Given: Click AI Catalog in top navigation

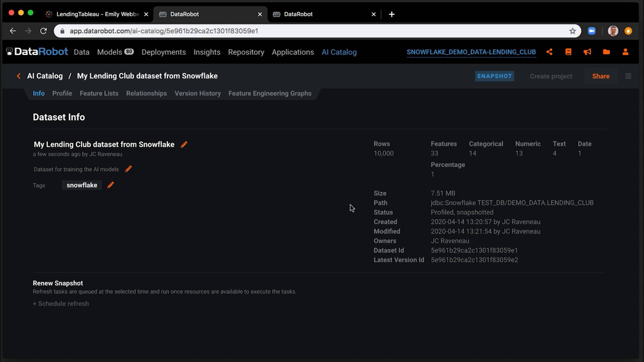Looking at the screenshot, I should (339, 52).
